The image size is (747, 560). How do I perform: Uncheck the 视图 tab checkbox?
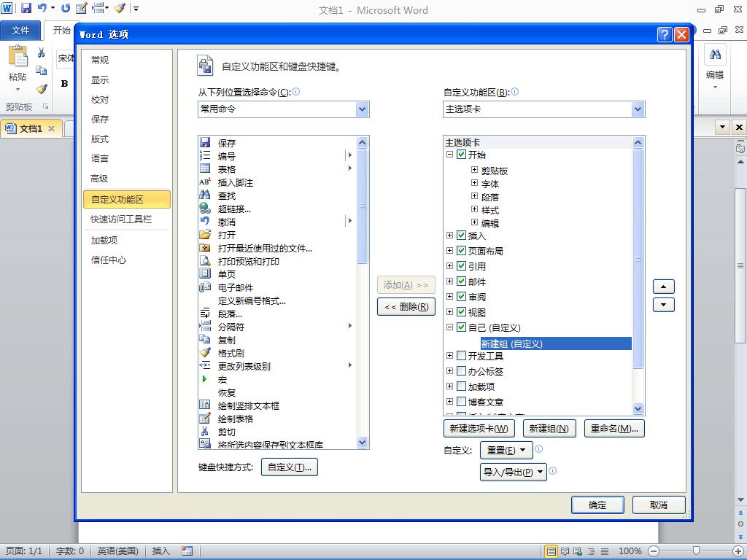click(x=461, y=311)
